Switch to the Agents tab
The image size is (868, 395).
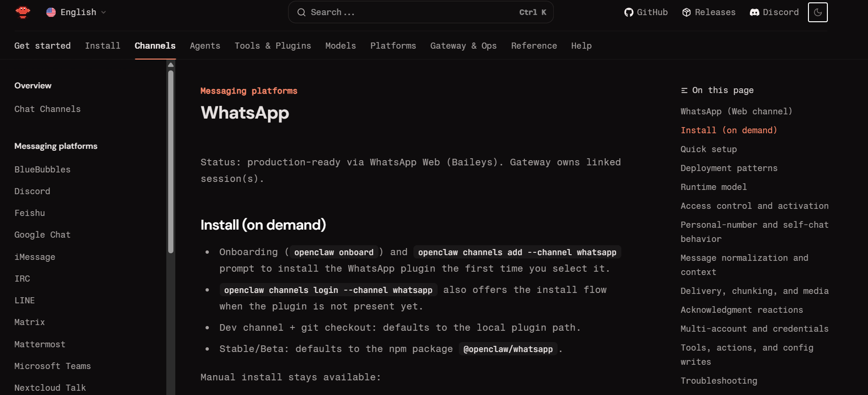click(205, 46)
